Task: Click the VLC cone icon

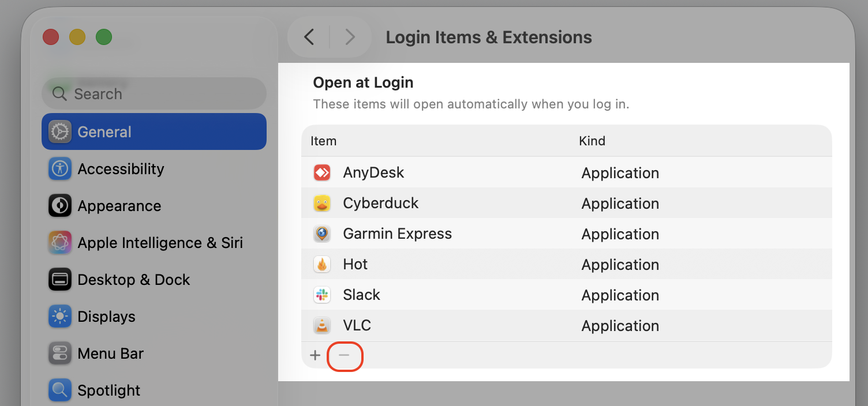Action: click(322, 325)
